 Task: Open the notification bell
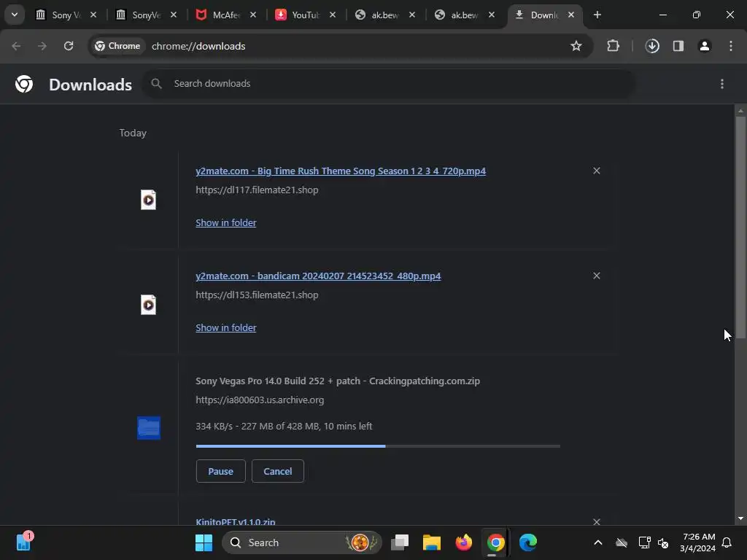[x=727, y=542]
